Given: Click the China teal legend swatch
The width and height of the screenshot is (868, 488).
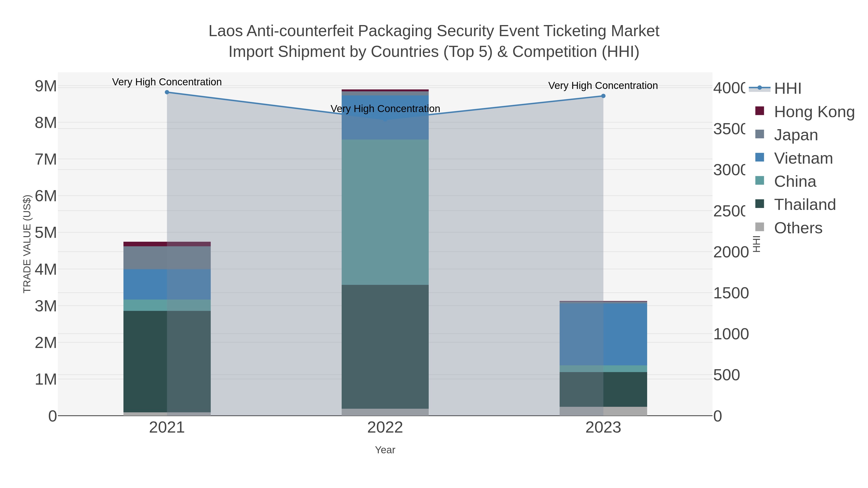Looking at the screenshot, I should (x=759, y=180).
